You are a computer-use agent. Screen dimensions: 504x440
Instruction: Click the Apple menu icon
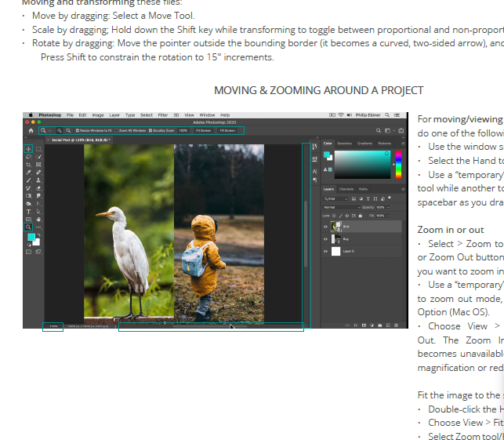31,115
